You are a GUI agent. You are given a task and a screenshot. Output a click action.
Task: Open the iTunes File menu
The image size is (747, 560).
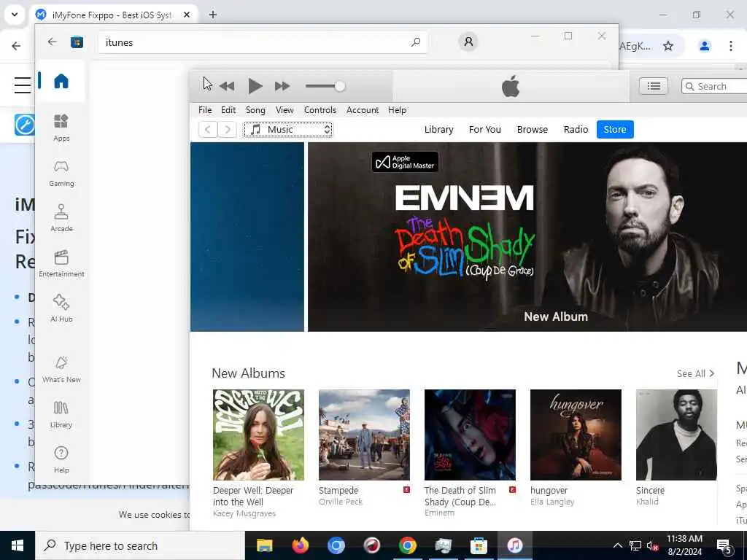tap(205, 110)
